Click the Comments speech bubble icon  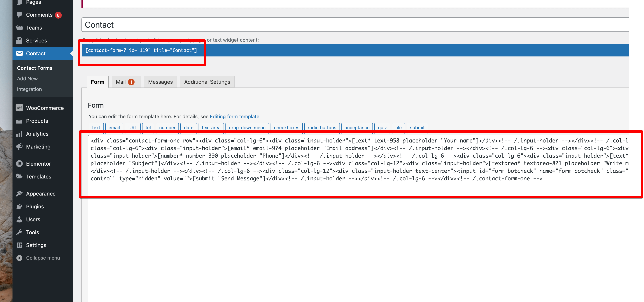[19, 15]
